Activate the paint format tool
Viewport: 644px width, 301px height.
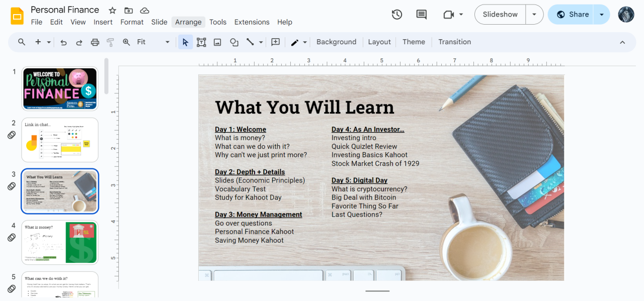pos(111,42)
